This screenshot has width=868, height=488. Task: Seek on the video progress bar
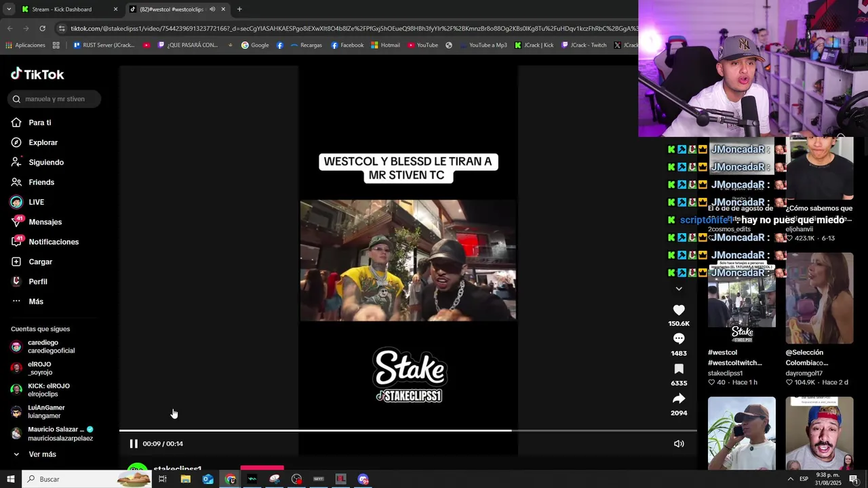pos(408,430)
